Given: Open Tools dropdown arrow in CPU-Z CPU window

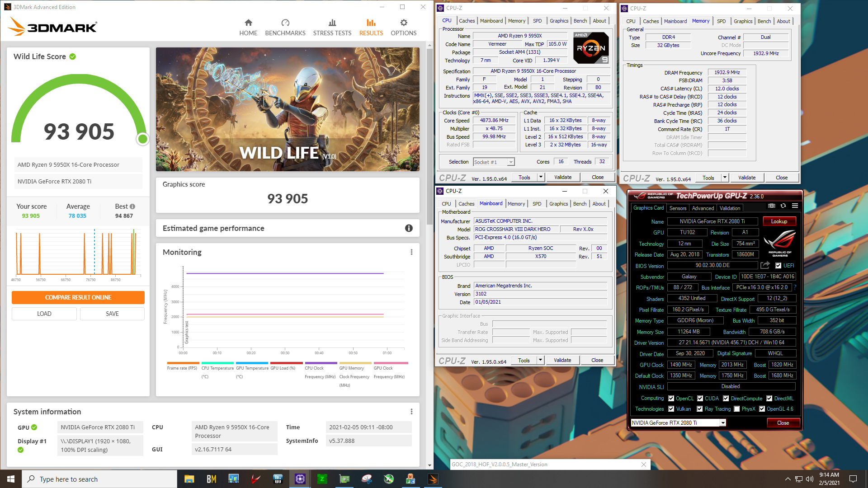Looking at the screenshot, I should [x=541, y=177].
